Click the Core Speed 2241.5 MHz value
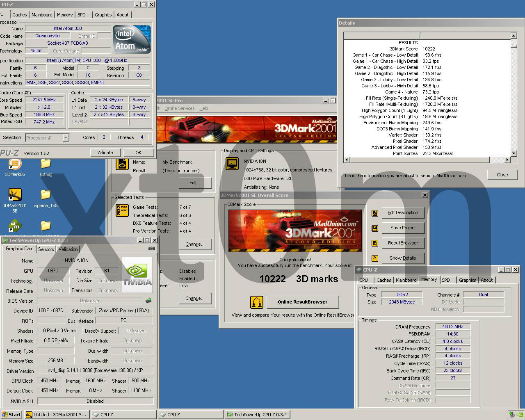 (44, 100)
